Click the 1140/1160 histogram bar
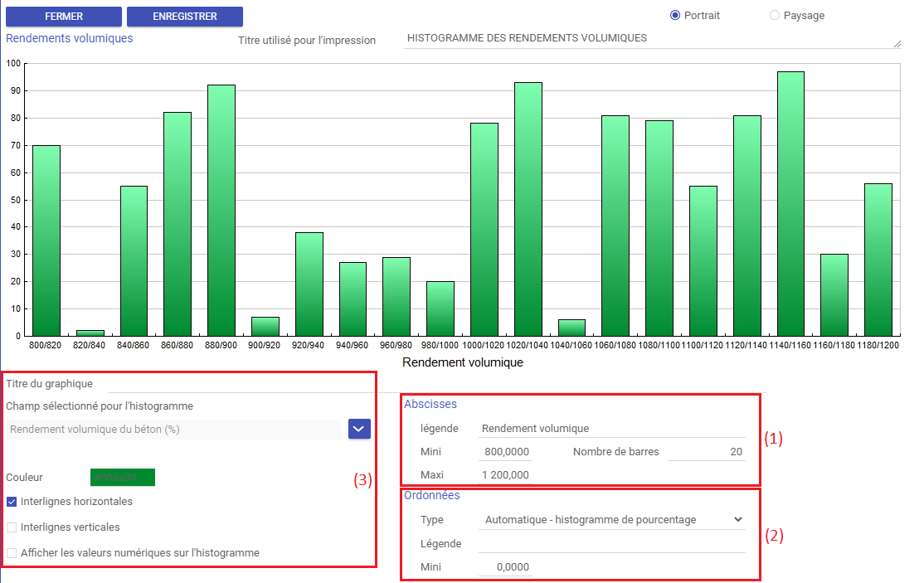The height and width of the screenshot is (583, 924). pyautogui.click(x=790, y=204)
